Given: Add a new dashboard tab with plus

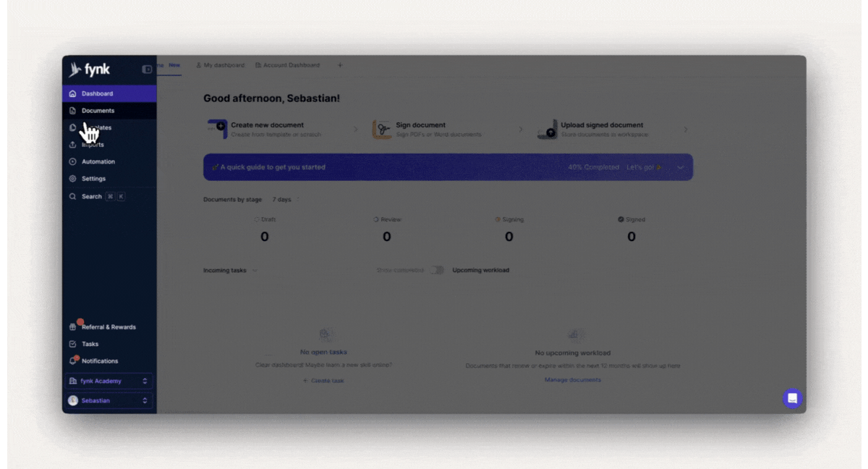Looking at the screenshot, I should [340, 65].
